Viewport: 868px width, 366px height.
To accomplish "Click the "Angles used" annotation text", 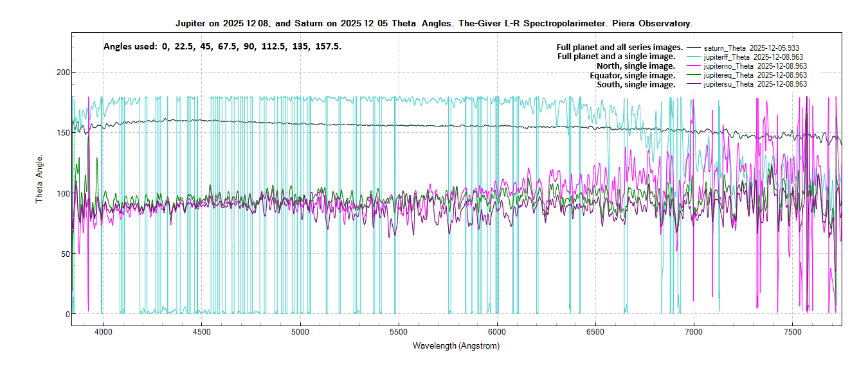I will point(222,47).
